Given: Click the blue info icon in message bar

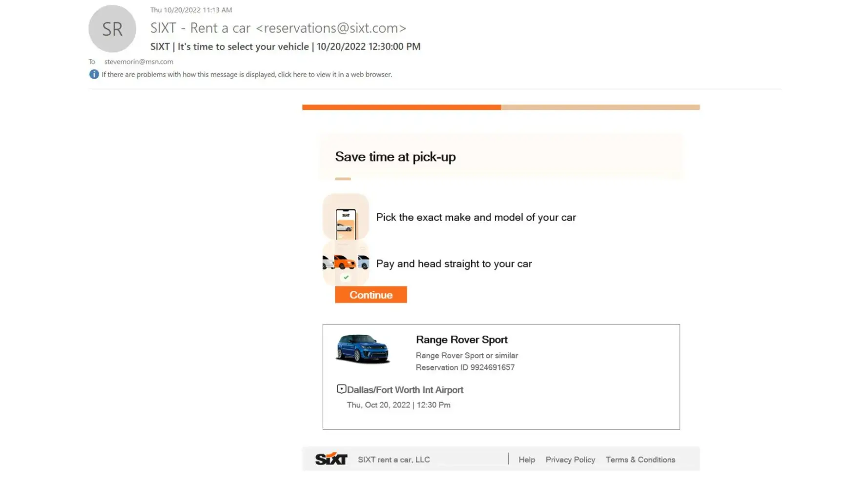Looking at the screenshot, I should coord(94,74).
